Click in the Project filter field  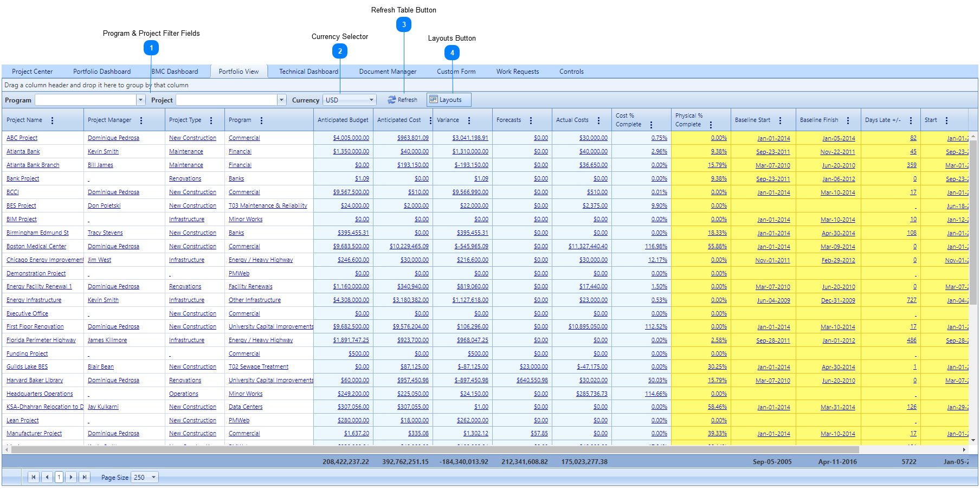pos(227,100)
